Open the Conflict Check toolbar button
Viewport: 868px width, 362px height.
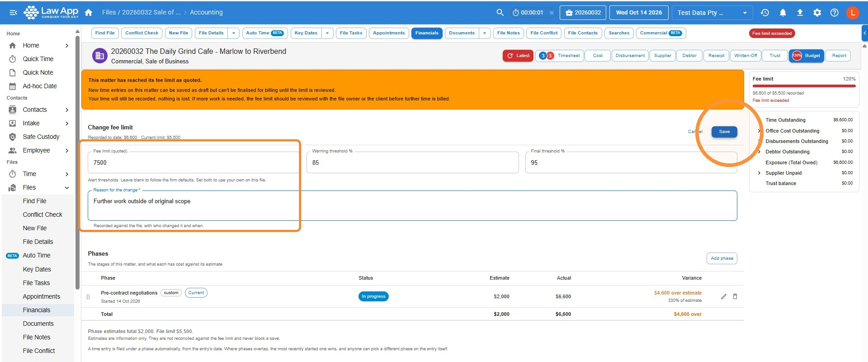(x=142, y=33)
